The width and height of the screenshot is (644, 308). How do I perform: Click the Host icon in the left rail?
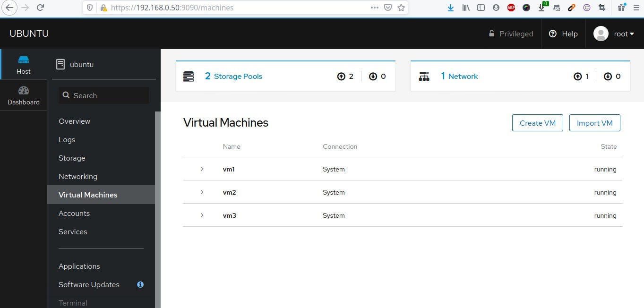[24, 60]
